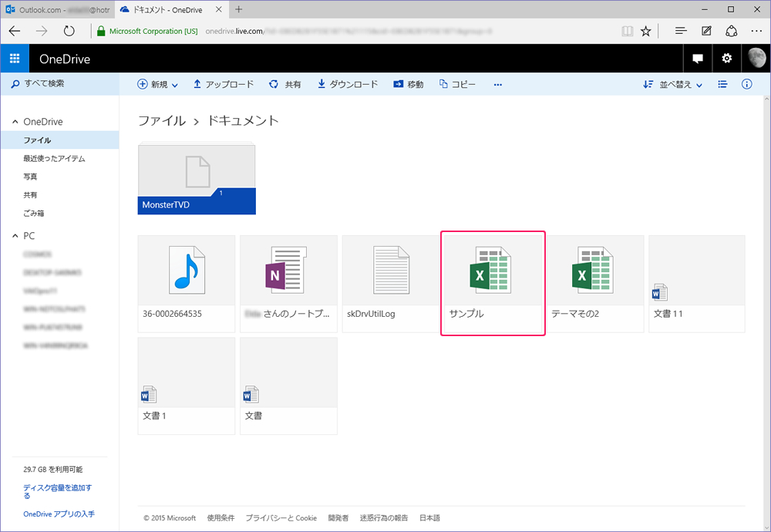The height and width of the screenshot is (532, 771).
Task: Switch to list view layout icon
Action: (722, 84)
